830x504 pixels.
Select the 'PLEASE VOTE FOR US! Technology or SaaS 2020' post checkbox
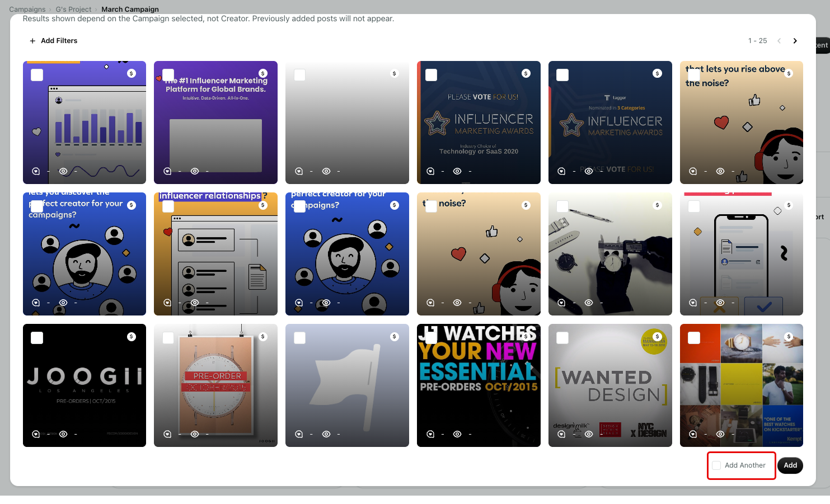pos(432,75)
